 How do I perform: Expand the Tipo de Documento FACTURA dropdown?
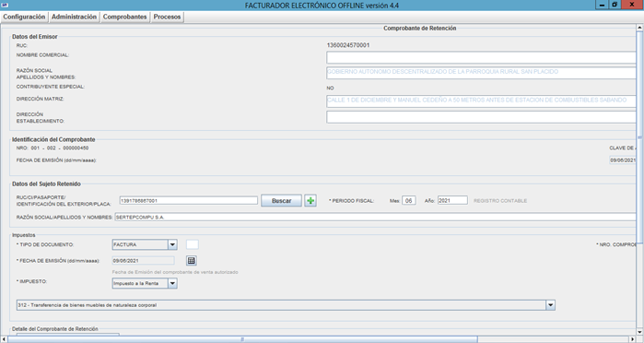(x=172, y=244)
